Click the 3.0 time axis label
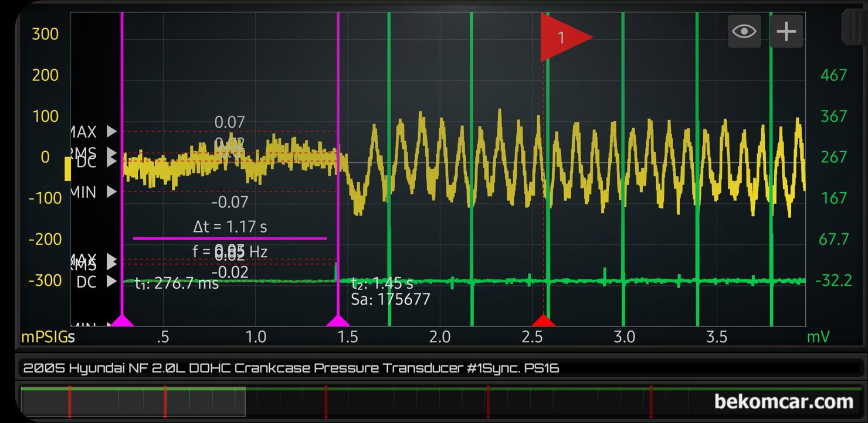This screenshot has width=868, height=423. tap(624, 337)
